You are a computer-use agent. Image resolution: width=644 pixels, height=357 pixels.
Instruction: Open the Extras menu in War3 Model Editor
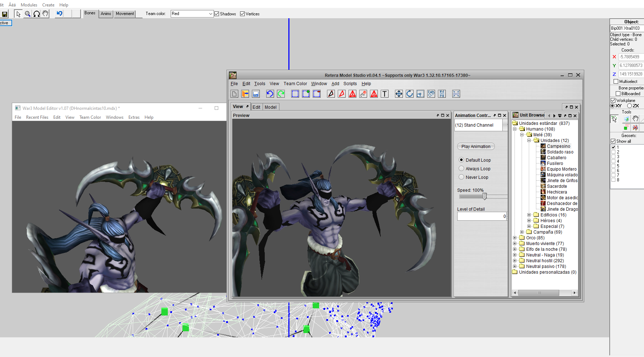(134, 117)
